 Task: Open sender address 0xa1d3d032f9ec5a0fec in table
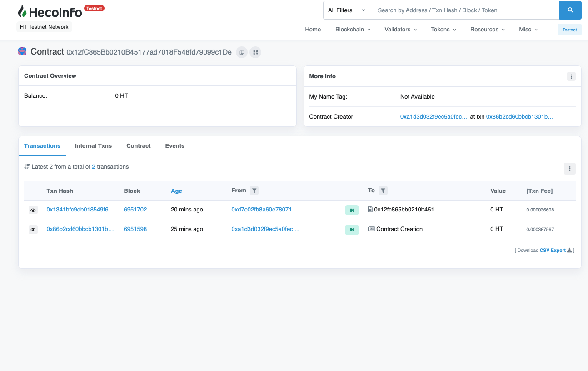coord(265,229)
